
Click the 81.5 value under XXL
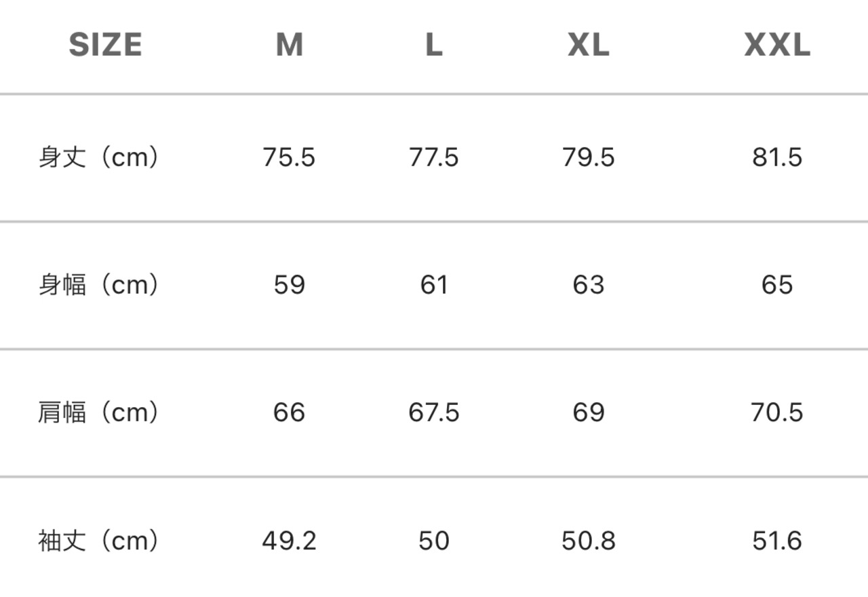(x=777, y=157)
